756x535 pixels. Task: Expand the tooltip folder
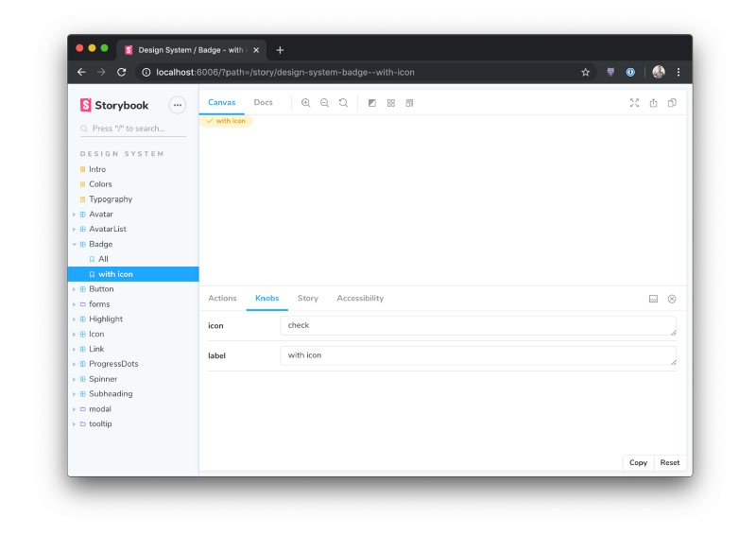[75, 424]
